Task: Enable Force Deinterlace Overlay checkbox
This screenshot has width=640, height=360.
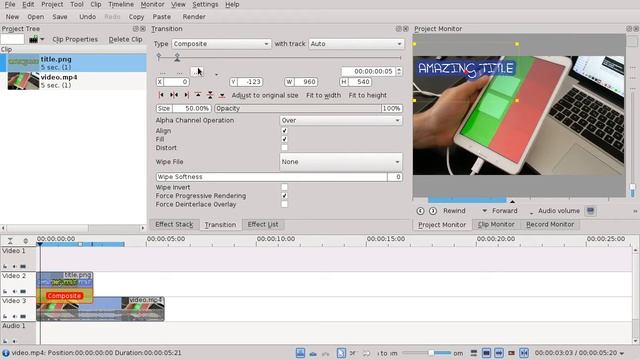Action: click(284, 204)
